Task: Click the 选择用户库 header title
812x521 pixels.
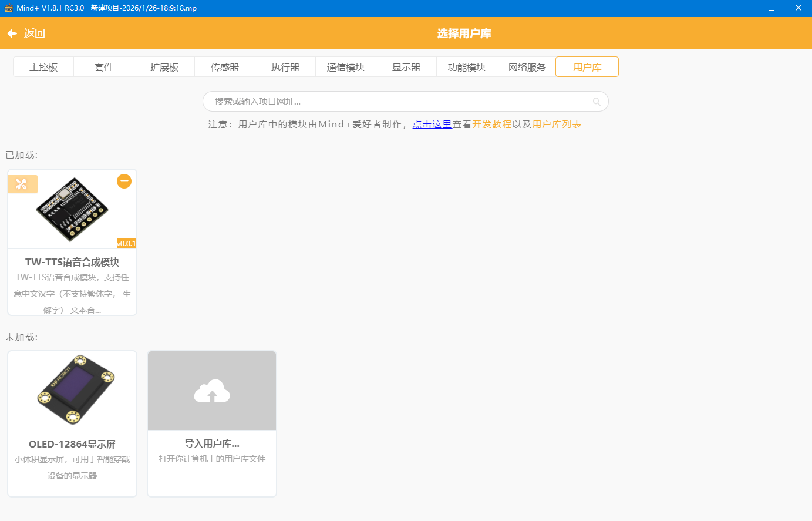Action: [464, 33]
